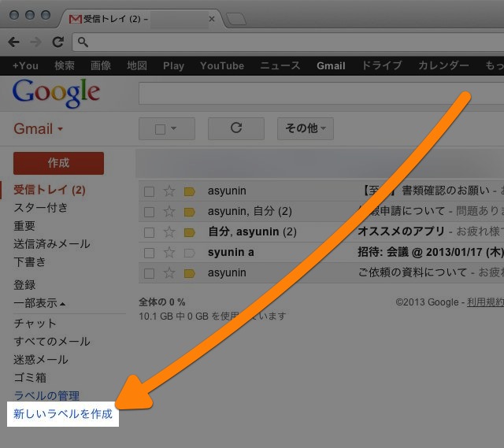Star the email from syunin a

coord(169,253)
